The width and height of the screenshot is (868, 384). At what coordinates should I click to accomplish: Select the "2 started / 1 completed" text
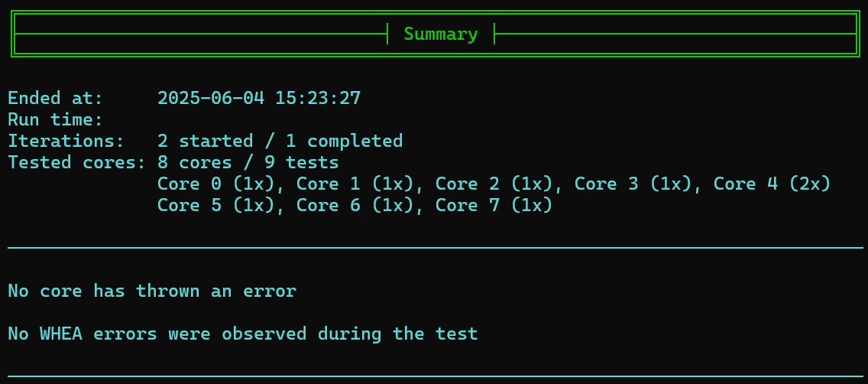coord(280,142)
